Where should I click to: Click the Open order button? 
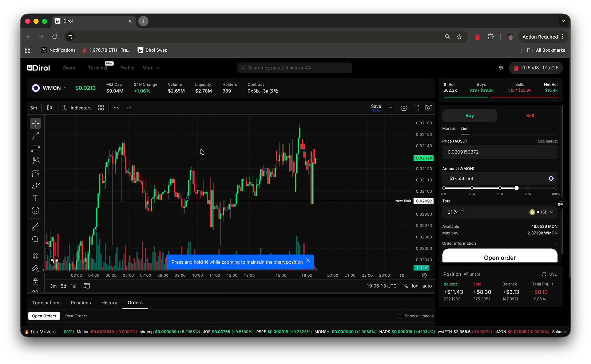point(500,256)
